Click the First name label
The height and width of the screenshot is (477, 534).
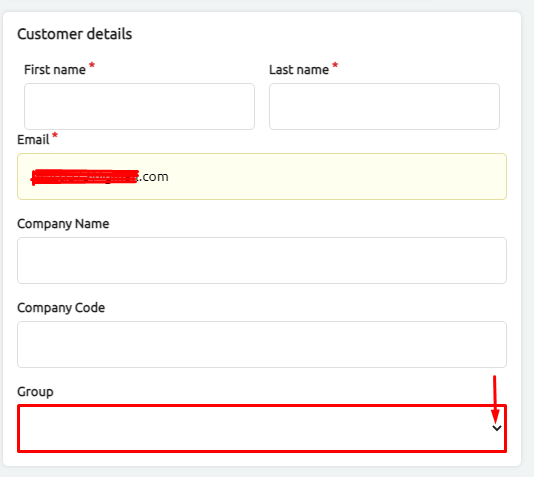click(55, 70)
